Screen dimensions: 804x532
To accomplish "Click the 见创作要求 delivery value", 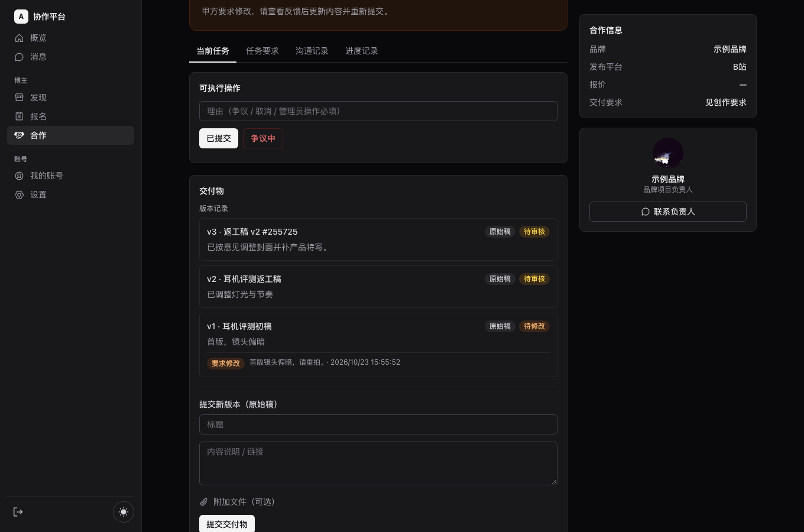I will (726, 102).
